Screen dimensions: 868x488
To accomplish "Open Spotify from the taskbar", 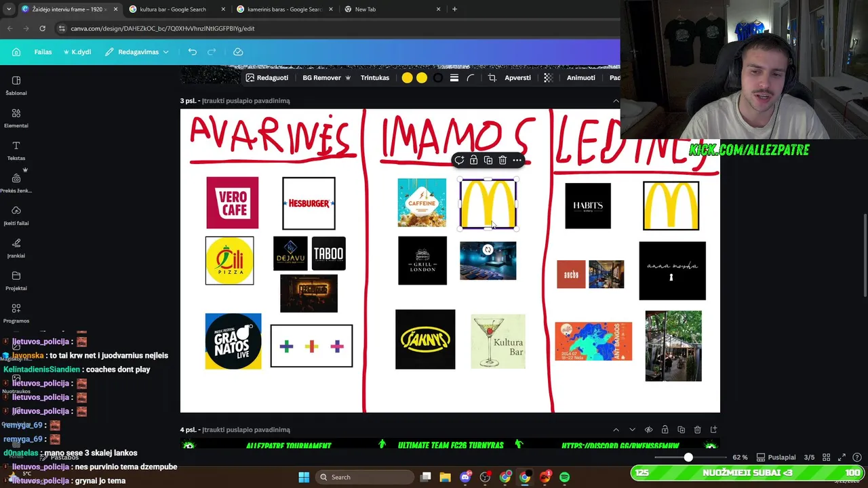I will coord(564,477).
